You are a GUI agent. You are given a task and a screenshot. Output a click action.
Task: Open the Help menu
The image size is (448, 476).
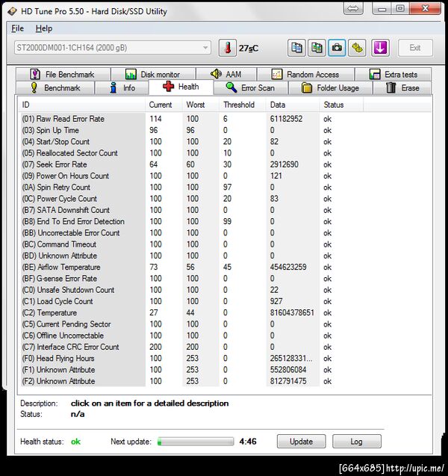[x=44, y=28]
